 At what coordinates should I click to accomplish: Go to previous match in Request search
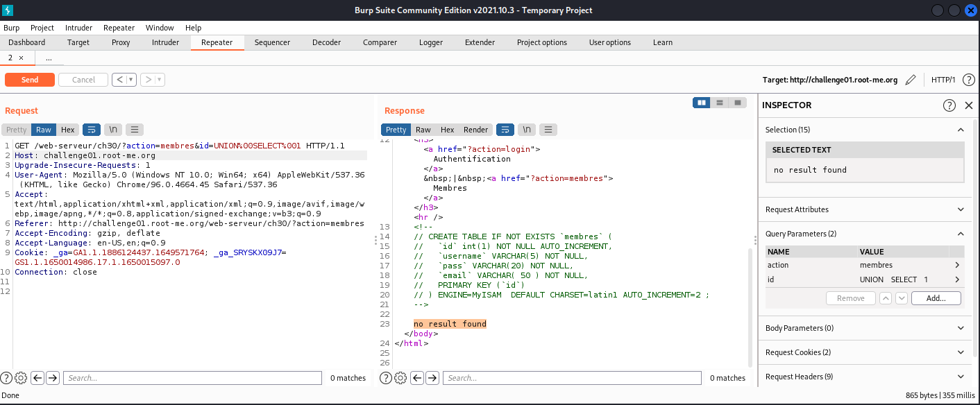[x=37, y=378]
